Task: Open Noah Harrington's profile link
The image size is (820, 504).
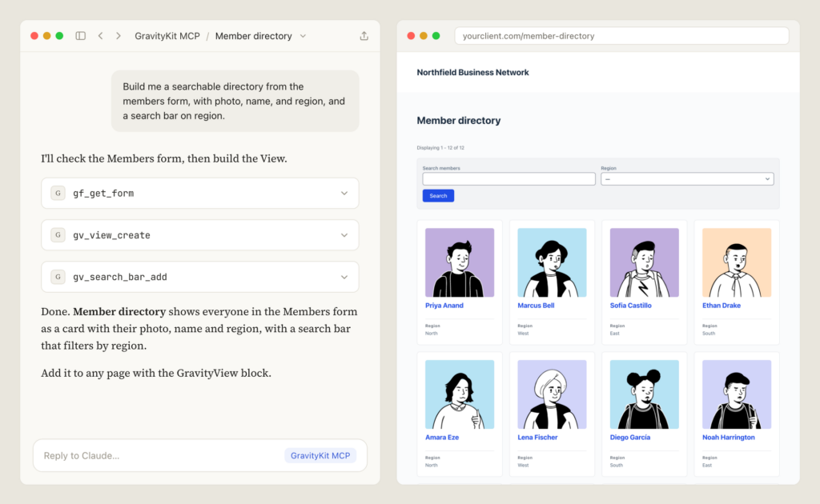Action: (729, 437)
